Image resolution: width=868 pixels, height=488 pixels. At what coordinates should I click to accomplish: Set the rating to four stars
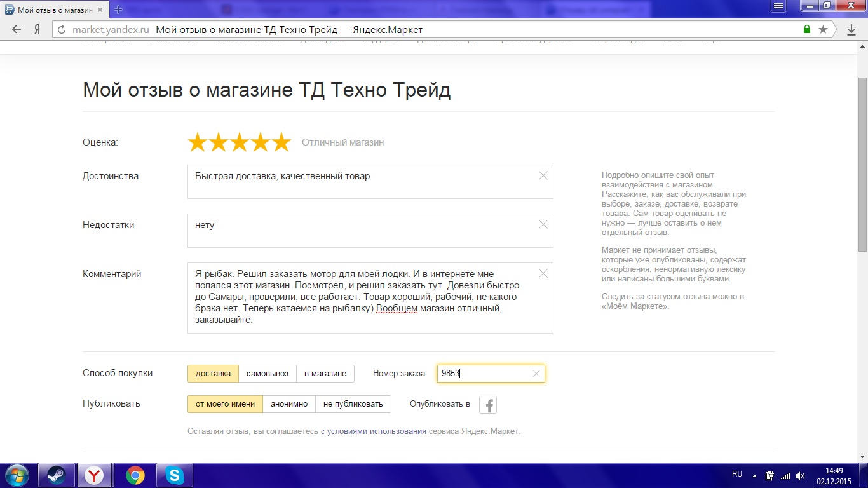(261, 142)
